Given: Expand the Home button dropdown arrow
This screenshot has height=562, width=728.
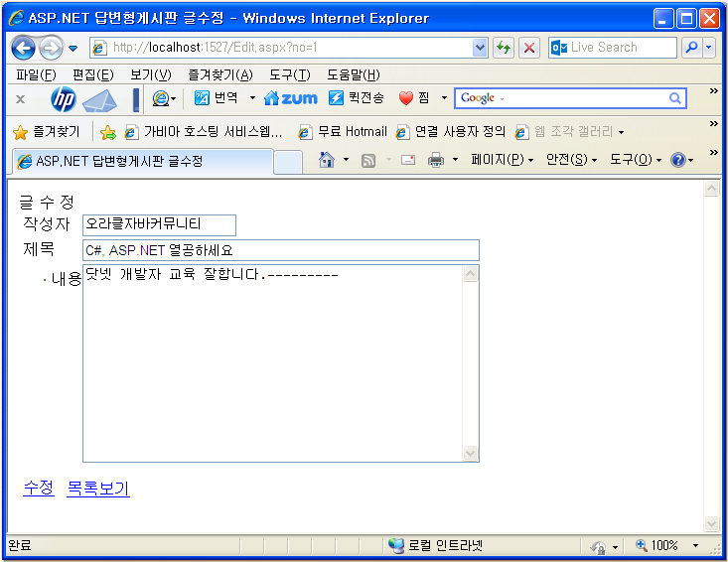Looking at the screenshot, I should click(x=346, y=160).
